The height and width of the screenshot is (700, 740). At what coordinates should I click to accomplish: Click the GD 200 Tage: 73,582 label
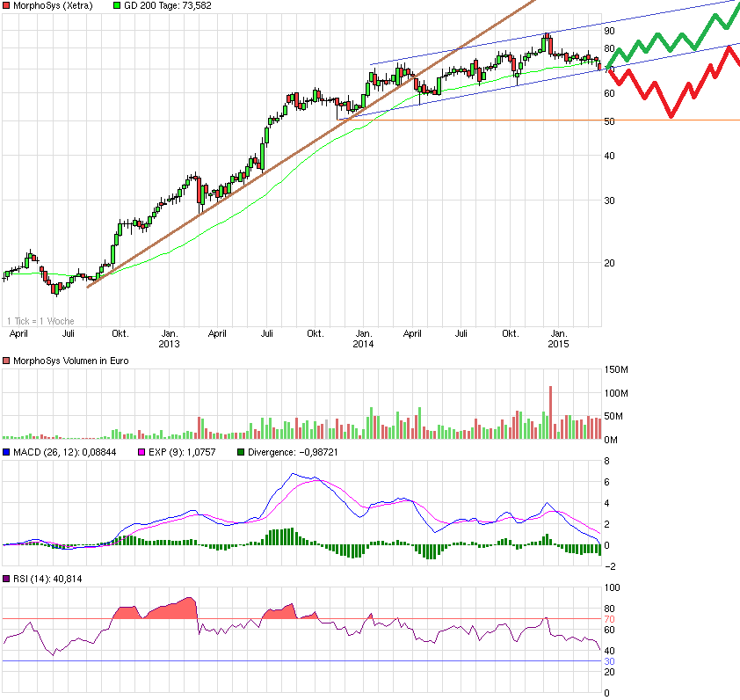click(168, 5)
